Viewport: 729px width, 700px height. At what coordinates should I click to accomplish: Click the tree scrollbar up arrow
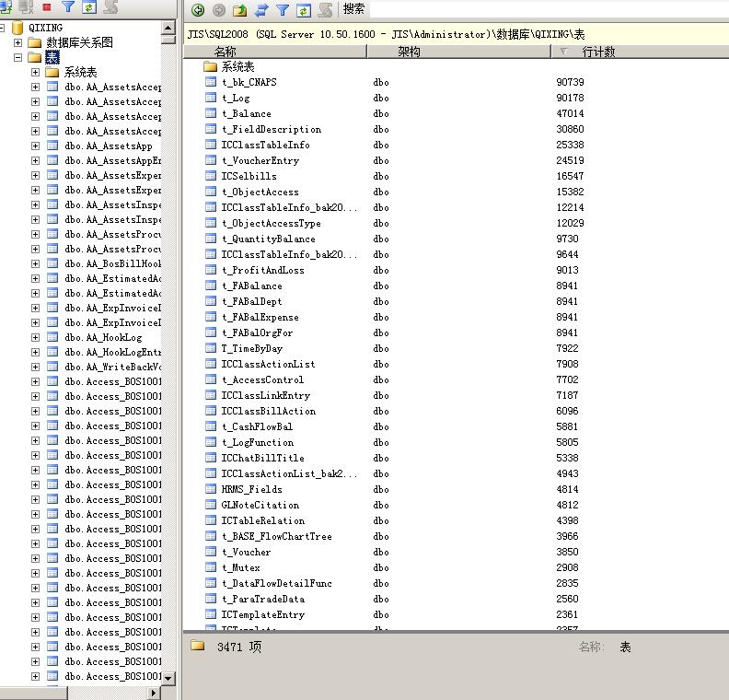[x=168, y=28]
